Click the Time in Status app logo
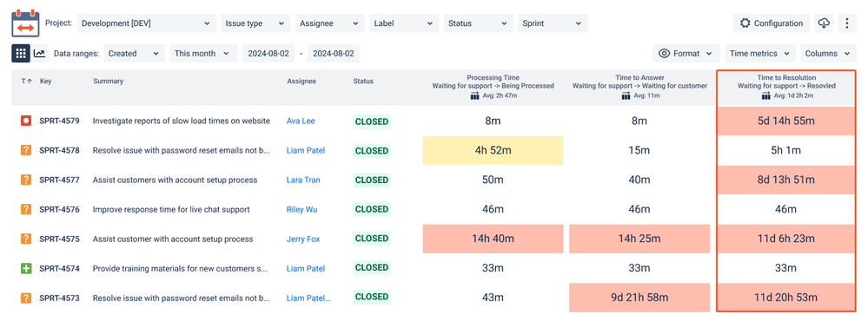 pyautogui.click(x=25, y=23)
